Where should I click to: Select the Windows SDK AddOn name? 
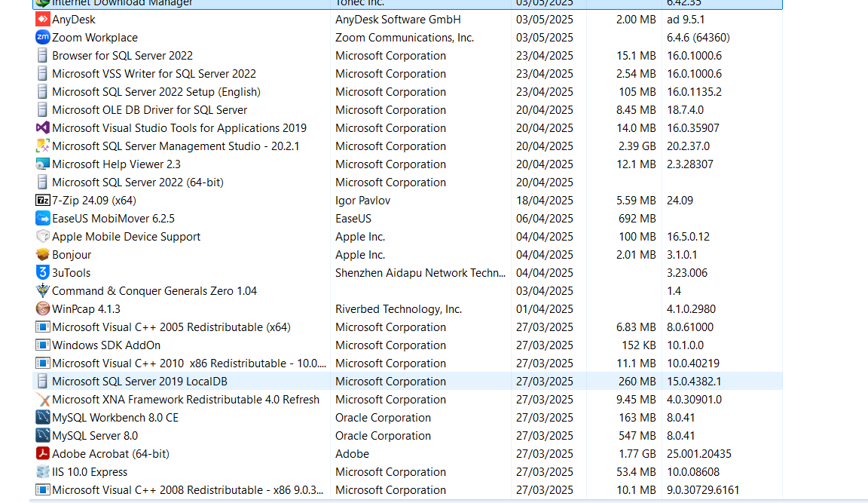tap(106, 345)
